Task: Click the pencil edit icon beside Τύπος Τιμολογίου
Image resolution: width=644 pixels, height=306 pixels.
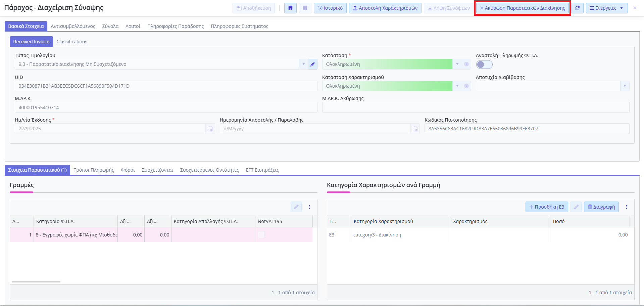Action: [x=312, y=64]
